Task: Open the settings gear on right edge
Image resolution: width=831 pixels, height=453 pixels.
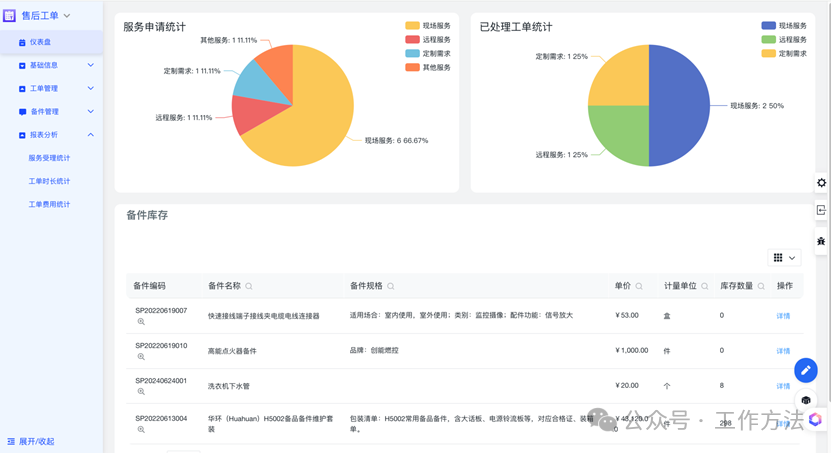Action: tap(821, 183)
